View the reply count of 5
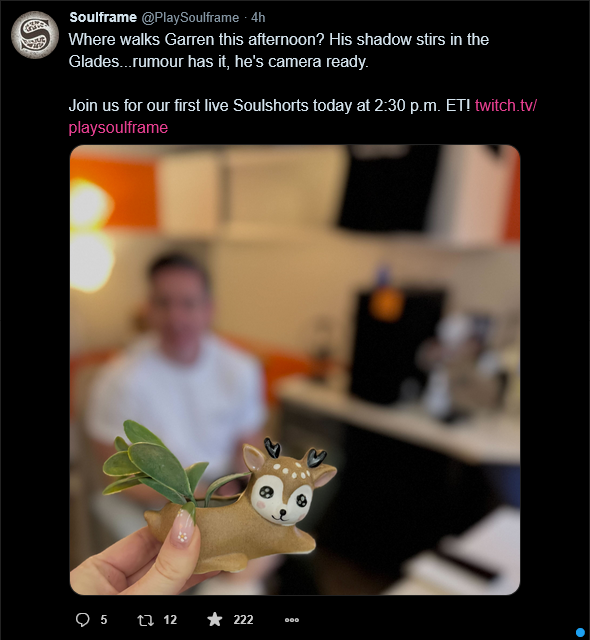 (x=104, y=620)
